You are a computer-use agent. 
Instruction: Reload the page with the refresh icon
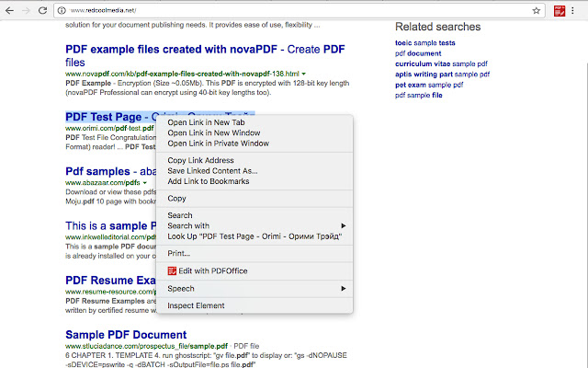(x=43, y=10)
